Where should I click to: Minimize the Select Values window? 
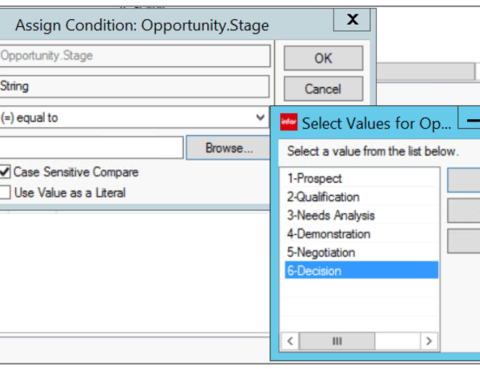[x=470, y=118]
